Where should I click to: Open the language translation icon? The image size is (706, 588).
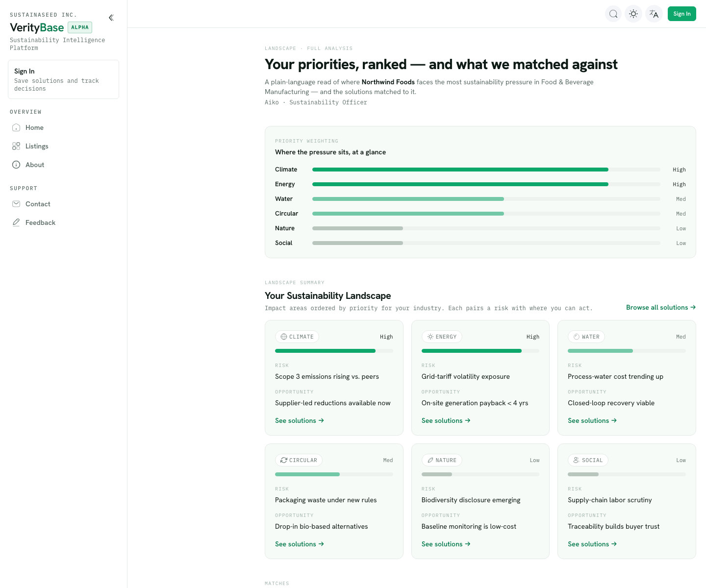(x=654, y=14)
